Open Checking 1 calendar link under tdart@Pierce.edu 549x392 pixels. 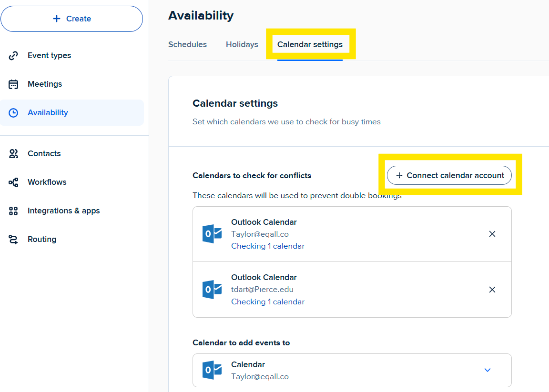pyautogui.click(x=268, y=302)
